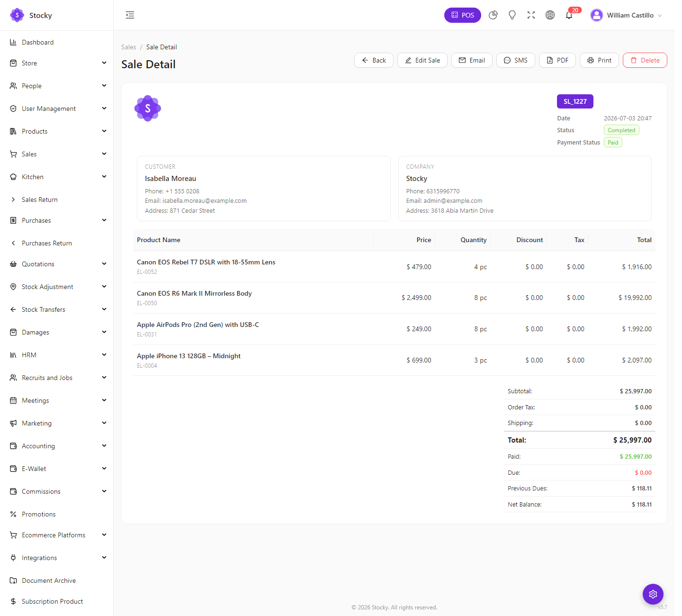Screen dimensions: 682x616
Task: Click the lightbulb icon in top bar
Action: (x=512, y=15)
